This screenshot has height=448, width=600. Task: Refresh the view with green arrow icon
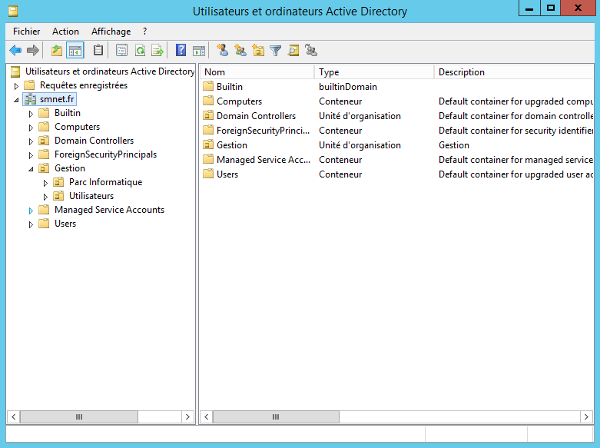(x=140, y=51)
